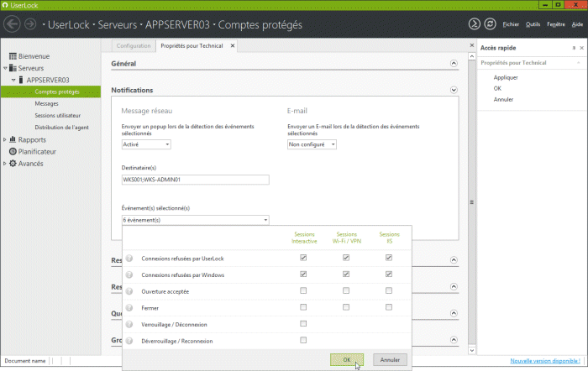Expand the Rapports tree node
This screenshot has height=371, width=588.
pos(5,139)
